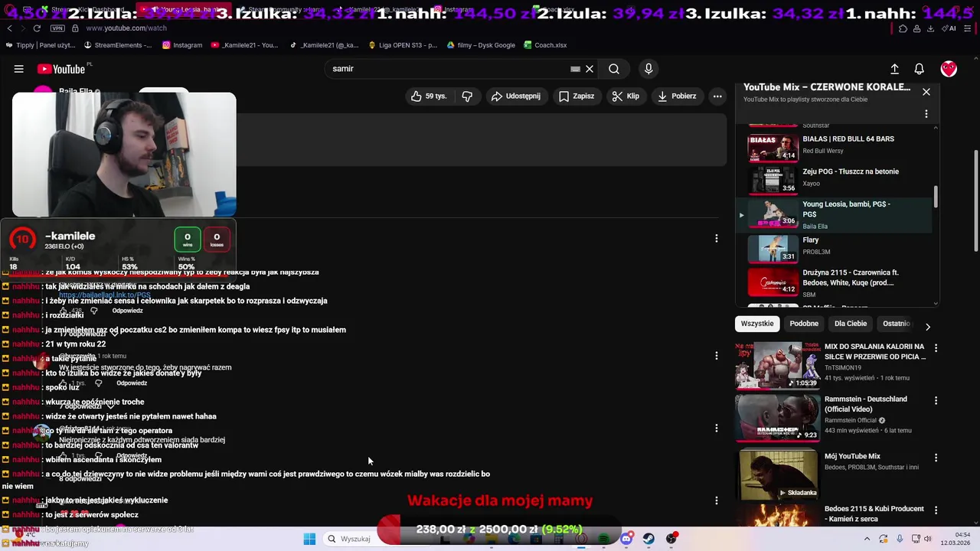This screenshot has width=980, height=551.
Task: Select the Ostatnio filter chip
Action: point(896,324)
